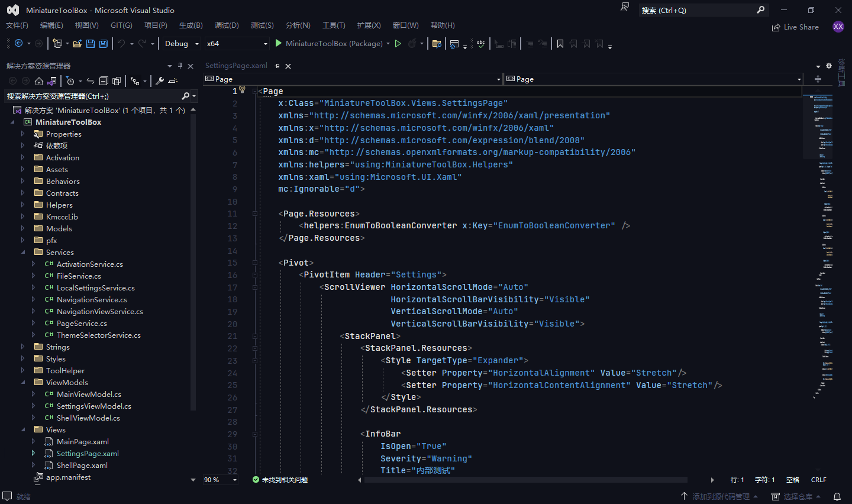The height and width of the screenshot is (504, 852).
Task: Click the find in files folder icon
Action: coord(437,43)
